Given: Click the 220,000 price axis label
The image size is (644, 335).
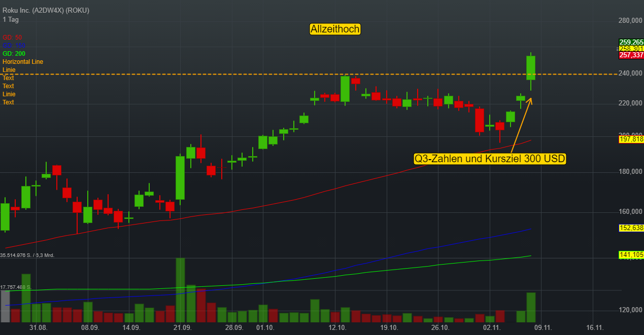Looking at the screenshot, I should pos(631,103).
